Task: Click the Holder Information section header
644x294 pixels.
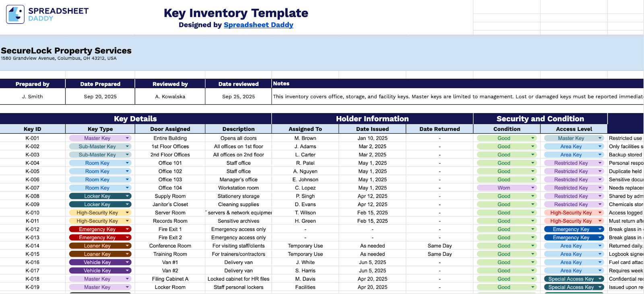Action: (x=372, y=118)
